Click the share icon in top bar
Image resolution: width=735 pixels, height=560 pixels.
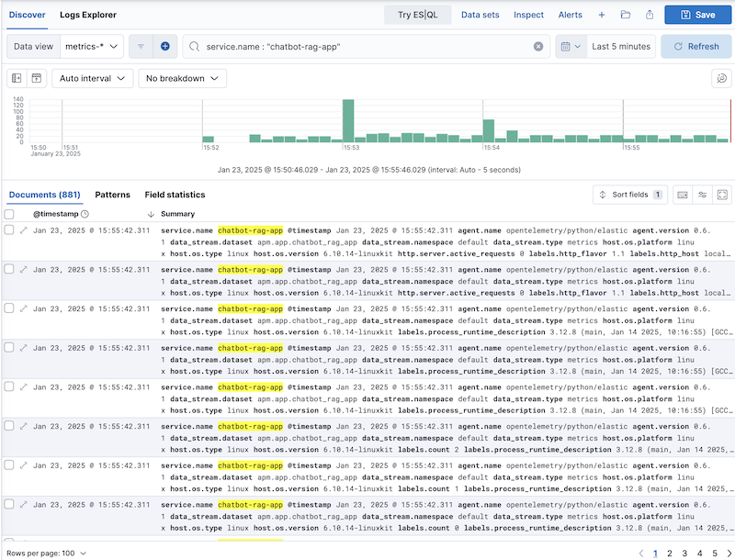click(650, 15)
